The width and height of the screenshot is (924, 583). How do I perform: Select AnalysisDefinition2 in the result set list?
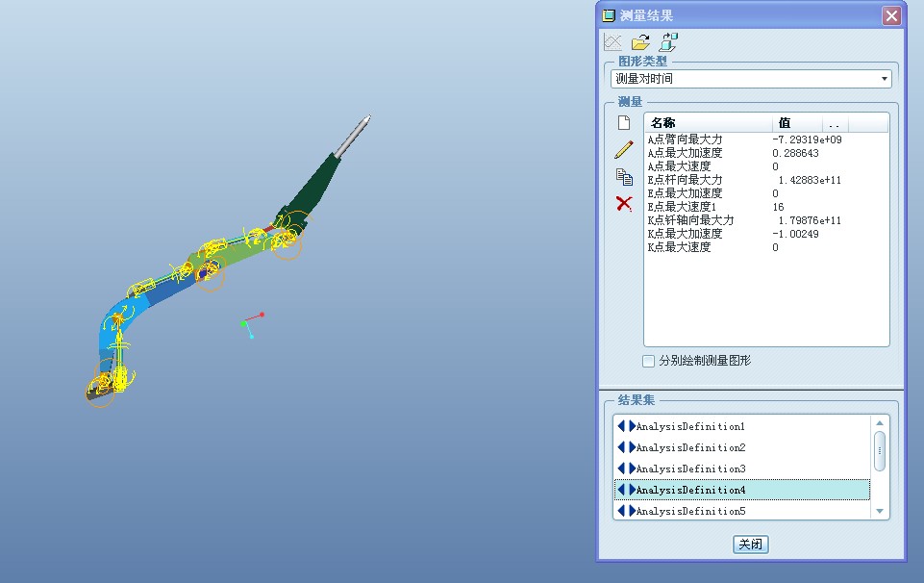742,447
